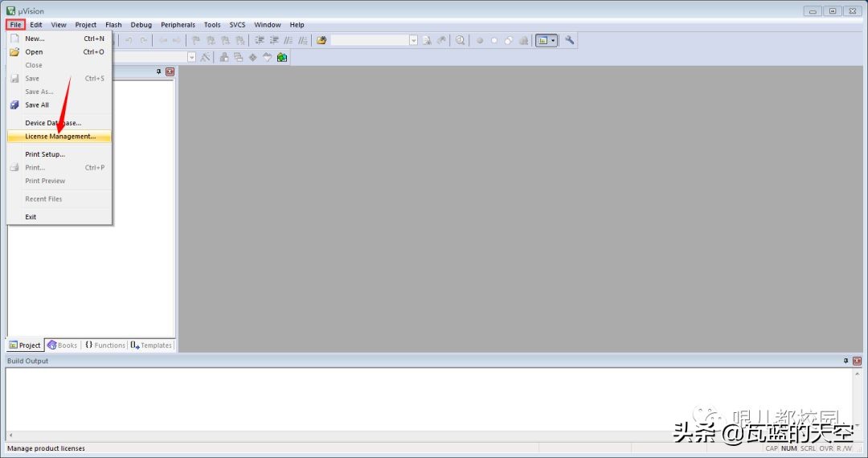Screen dimensions: 868x458
Task: Click the Clear All Bookmarks icon
Action: (240, 40)
